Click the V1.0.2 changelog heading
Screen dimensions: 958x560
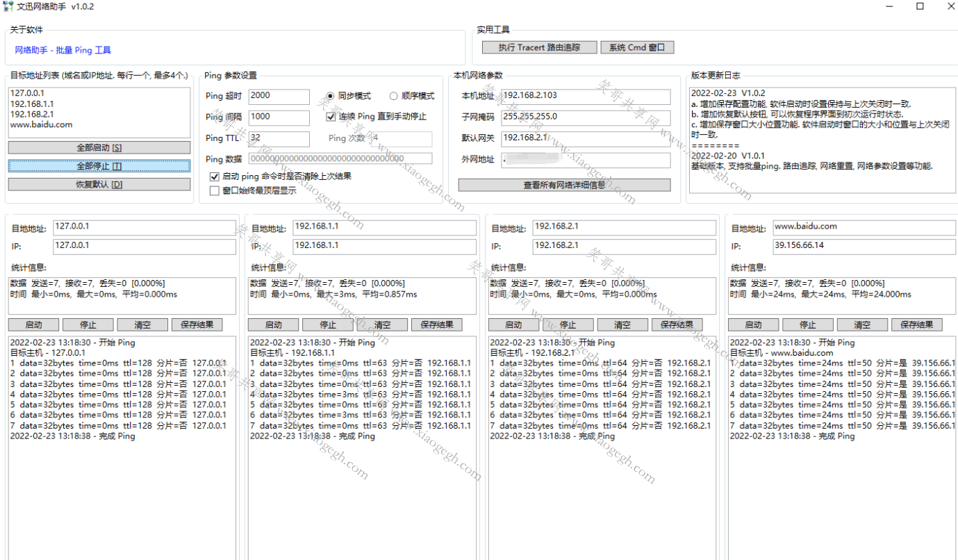[x=728, y=93]
